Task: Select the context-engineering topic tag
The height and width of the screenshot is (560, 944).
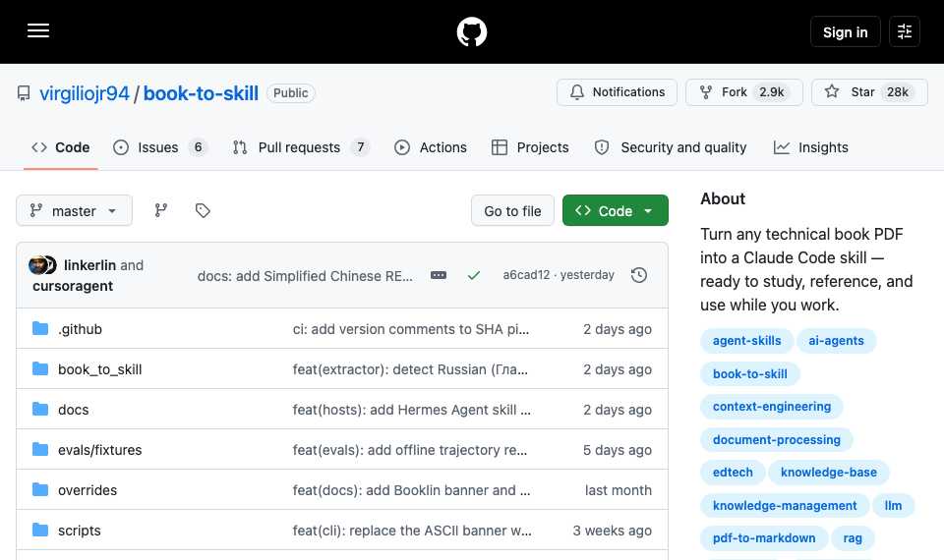Action: point(772,407)
